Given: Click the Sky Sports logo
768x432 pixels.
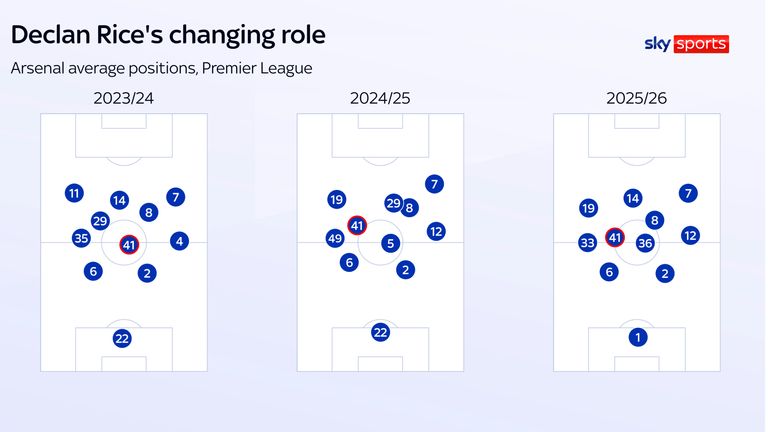Looking at the screenshot, I should tap(686, 44).
